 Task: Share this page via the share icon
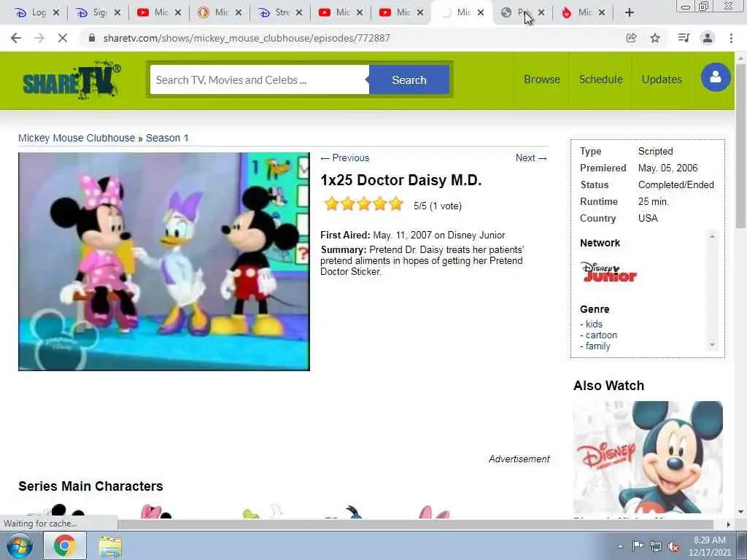pos(631,38)
